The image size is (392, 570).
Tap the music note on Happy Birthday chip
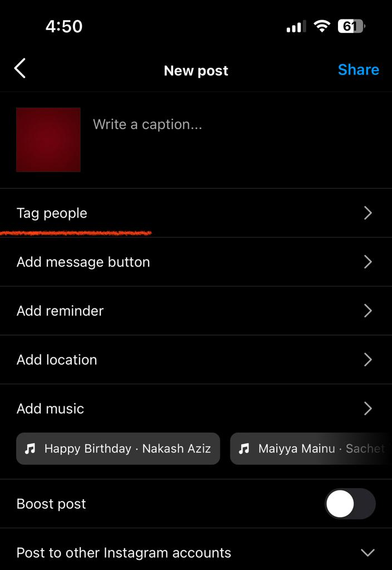click(x=30, y=449)
